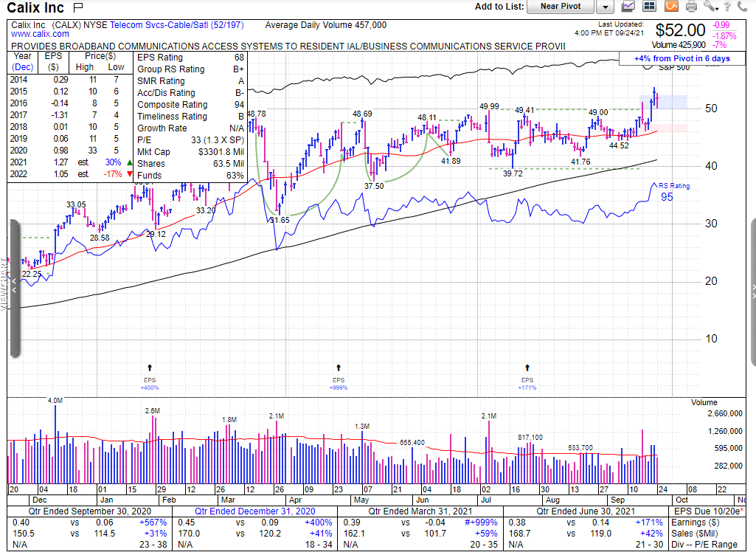
Task: Click the Shares 63.5 Mil row
Action: pos(190,164)
